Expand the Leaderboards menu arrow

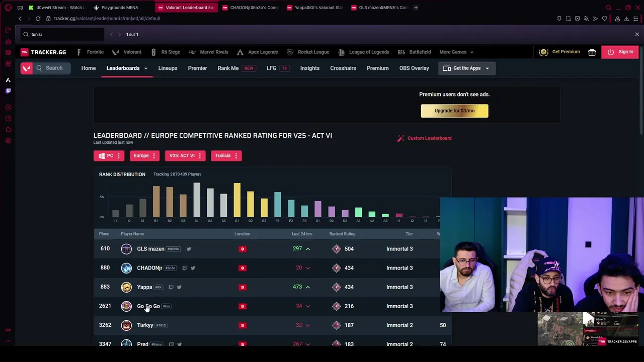tap(146, 68)
